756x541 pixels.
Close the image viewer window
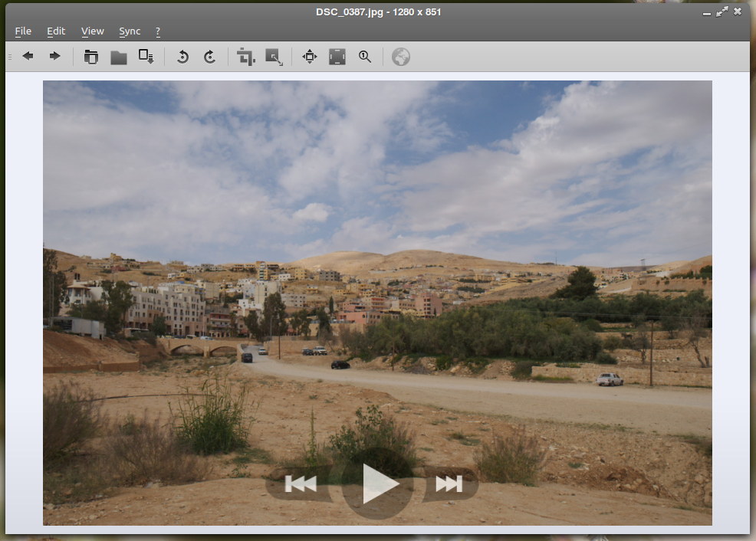[738, 11]
